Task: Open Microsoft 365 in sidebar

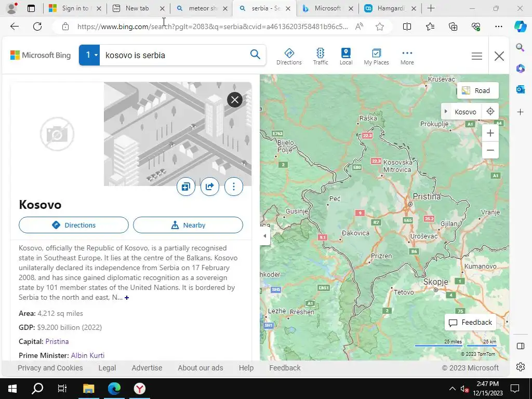Action: tap(520, 69)
